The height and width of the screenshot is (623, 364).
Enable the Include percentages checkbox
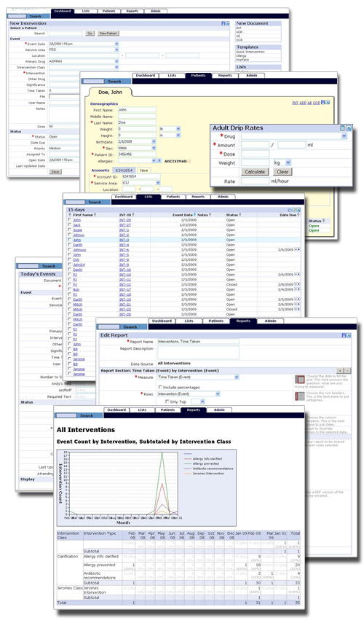point(160,387)
